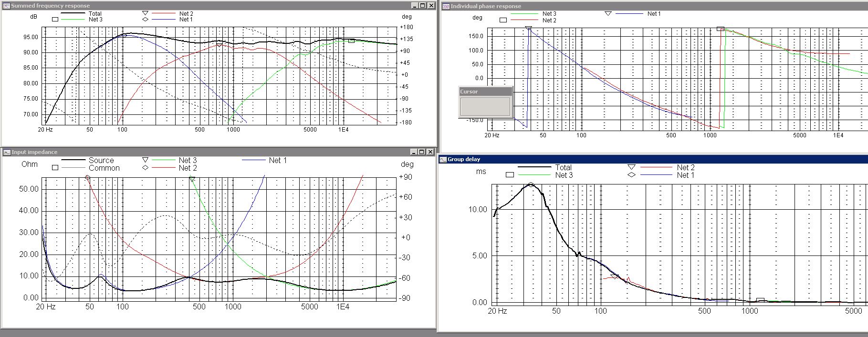Minimize the Input impedance window

pyautogui.click(x=414, y=152)
